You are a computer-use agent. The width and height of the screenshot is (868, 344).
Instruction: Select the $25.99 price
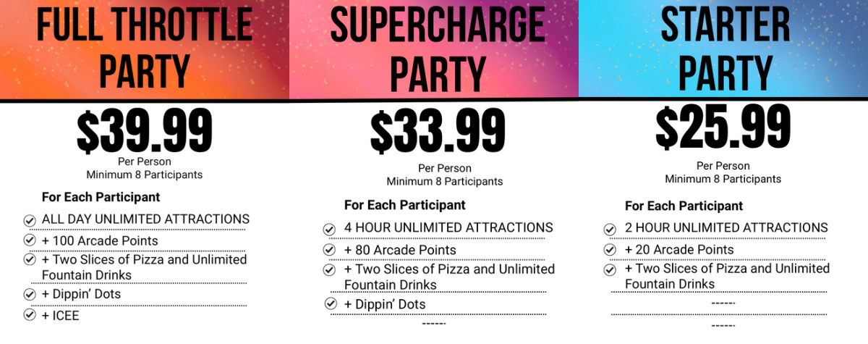[723, 127]
